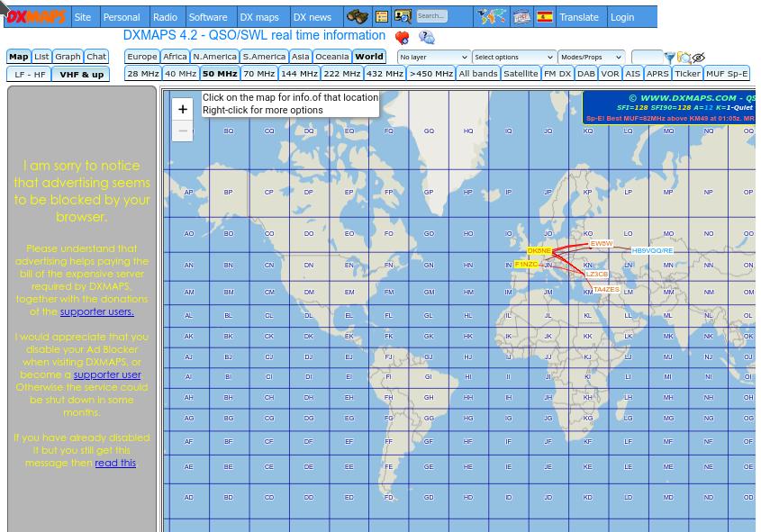Follow the 'supporter user' link
The image size is (761, 532).
[x=107, y=374]
